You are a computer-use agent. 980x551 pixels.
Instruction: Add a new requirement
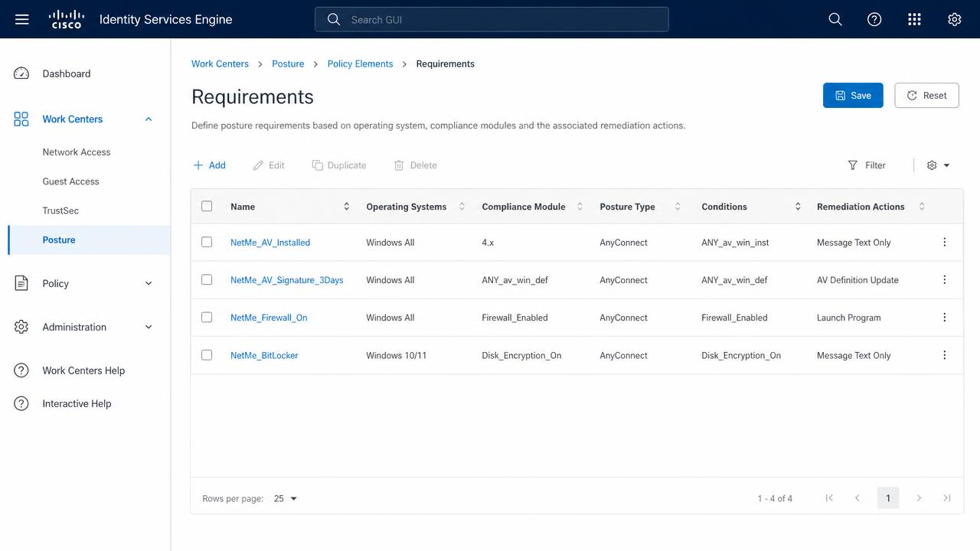click(209, 165)
